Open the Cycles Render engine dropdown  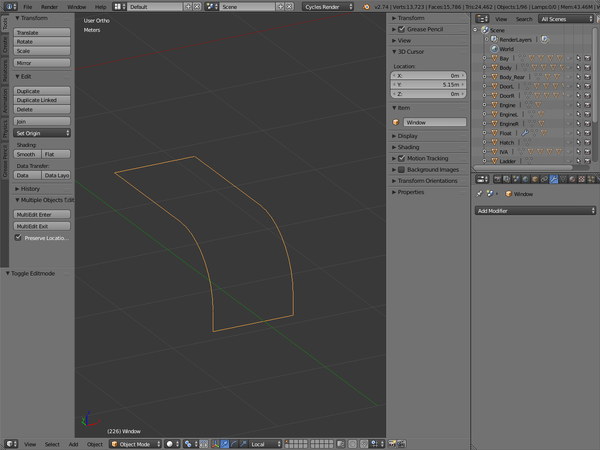328,6
